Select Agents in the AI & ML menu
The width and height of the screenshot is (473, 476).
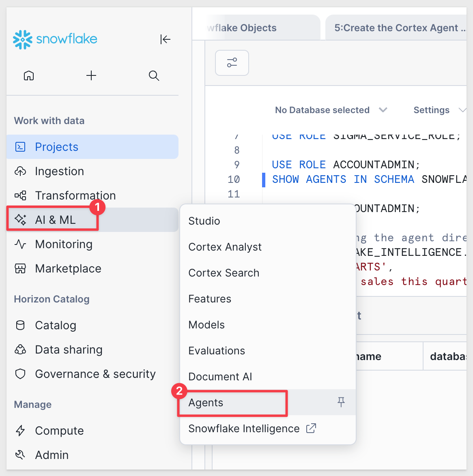[x=206, y=403]
